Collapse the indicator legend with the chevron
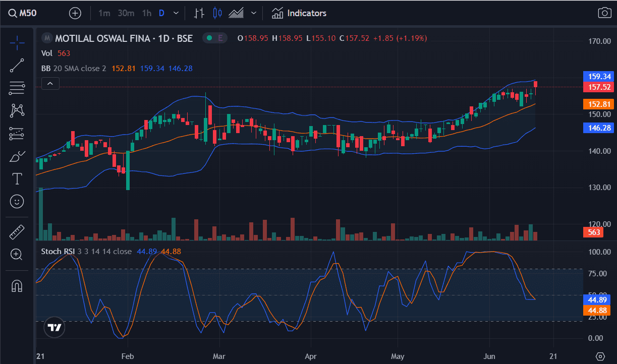 pos(50,84)
